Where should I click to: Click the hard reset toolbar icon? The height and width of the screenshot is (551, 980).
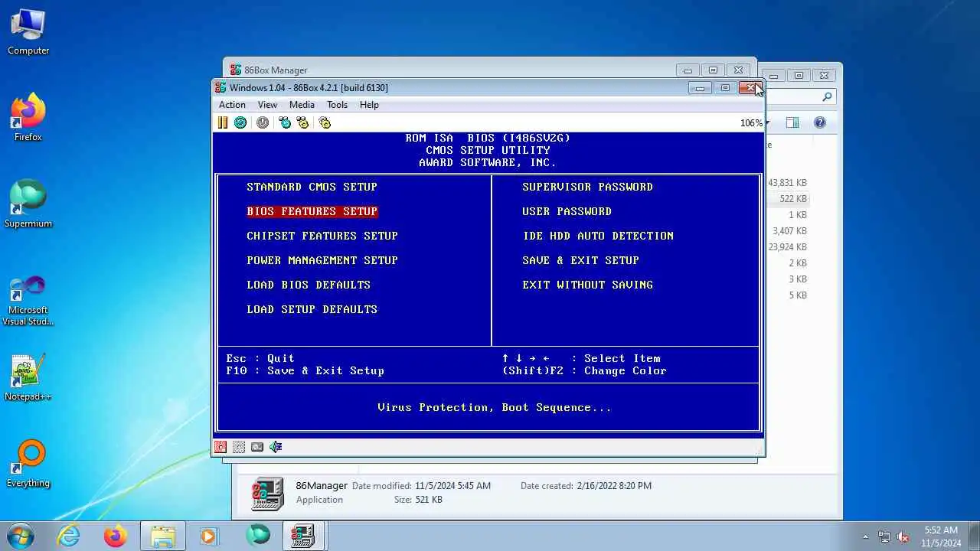(240, 122)
